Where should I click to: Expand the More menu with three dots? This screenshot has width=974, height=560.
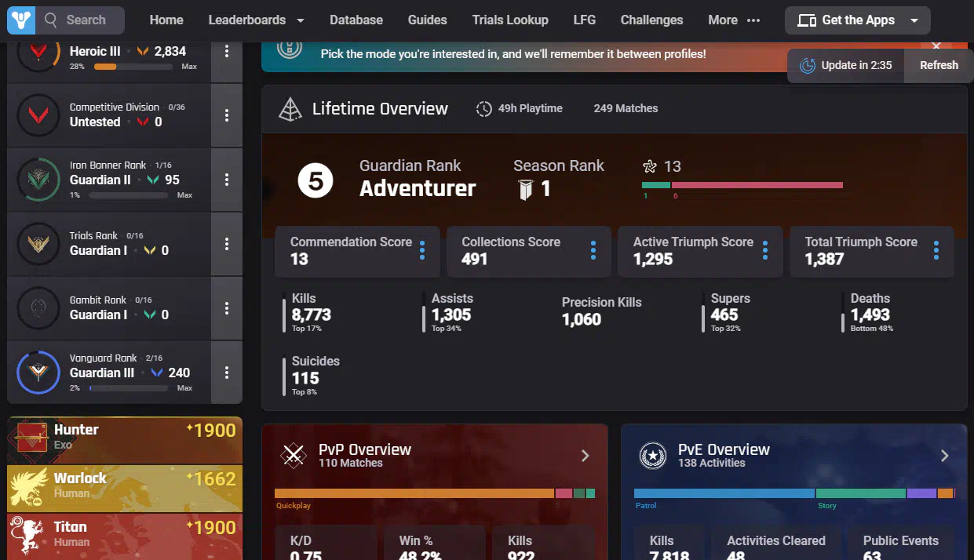(x=735, y=20)
